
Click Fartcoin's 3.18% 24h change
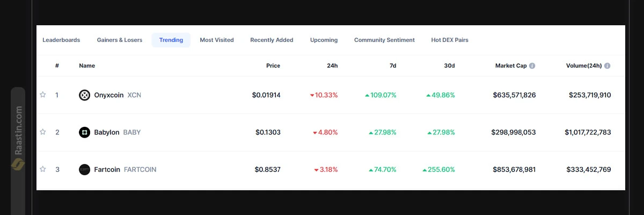click(326, 169)
